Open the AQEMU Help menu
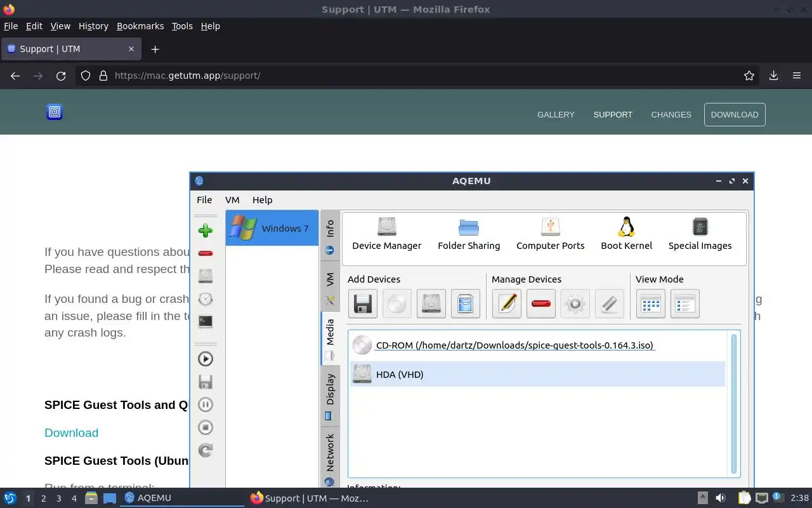Viewport: 812px width, 508px height. [x=262, y=199]
